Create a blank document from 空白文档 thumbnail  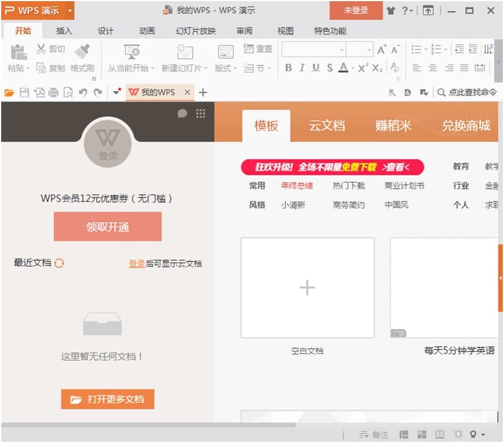tap(307, 287)
